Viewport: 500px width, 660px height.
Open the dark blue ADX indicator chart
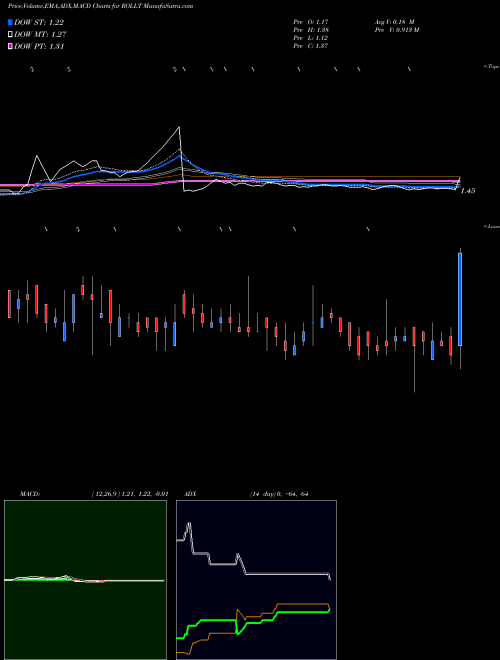click(256, 580)
